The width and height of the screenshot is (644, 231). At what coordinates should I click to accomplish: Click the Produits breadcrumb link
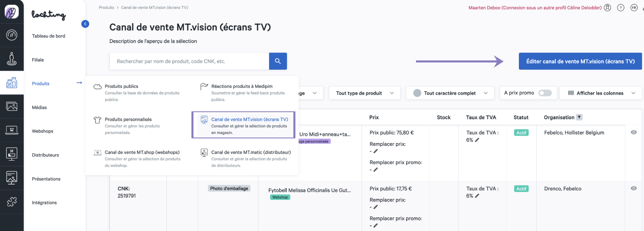point(107,8)
